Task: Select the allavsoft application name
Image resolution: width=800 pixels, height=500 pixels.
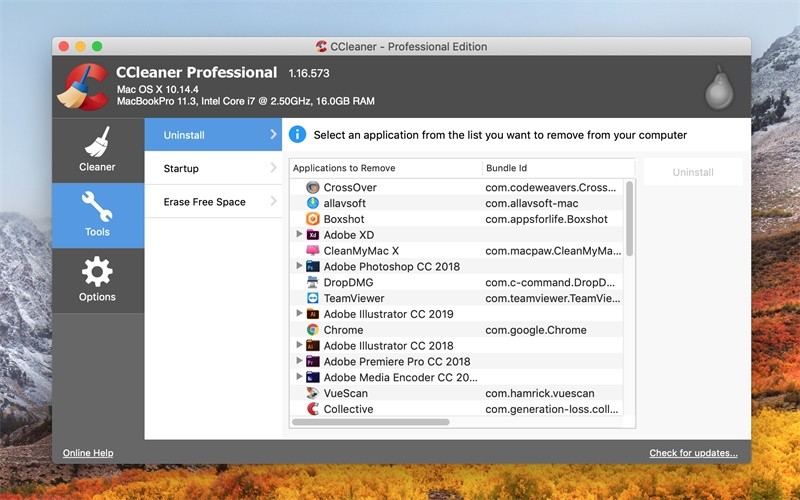Action: (344, 203)
